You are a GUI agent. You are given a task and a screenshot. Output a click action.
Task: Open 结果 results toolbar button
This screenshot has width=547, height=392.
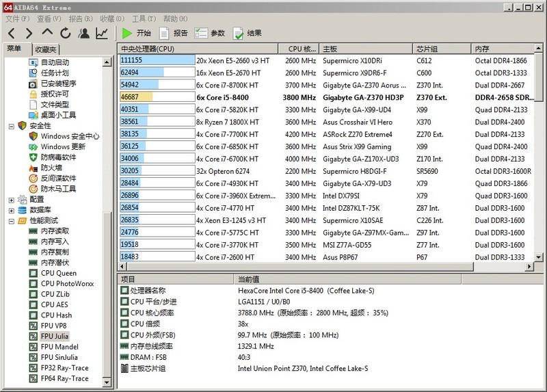(247, 33)
